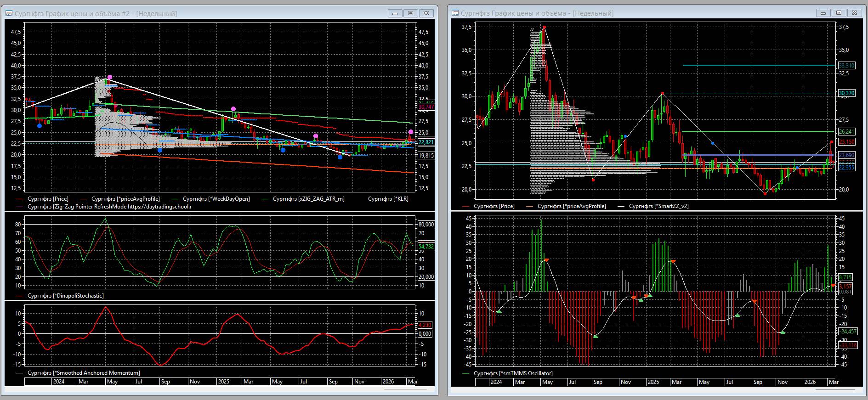Click the Zig-Zag Pointer RefreshMode legend entry

pos(109,207)
